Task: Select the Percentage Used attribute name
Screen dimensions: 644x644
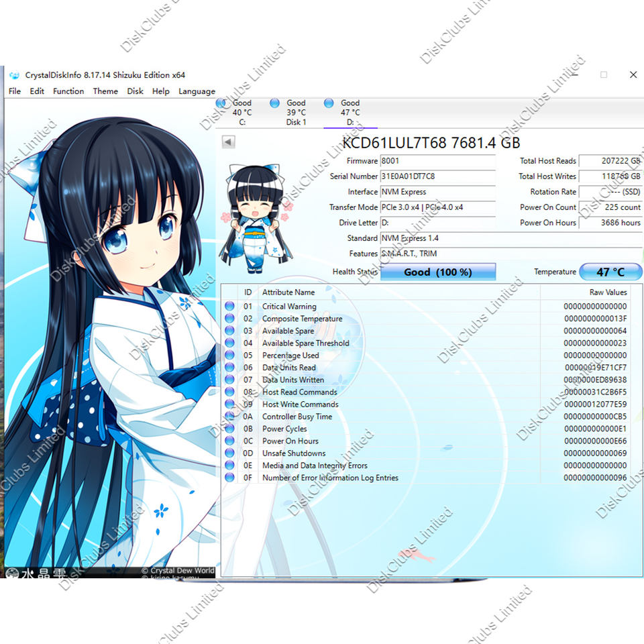Action: [290, 356]
